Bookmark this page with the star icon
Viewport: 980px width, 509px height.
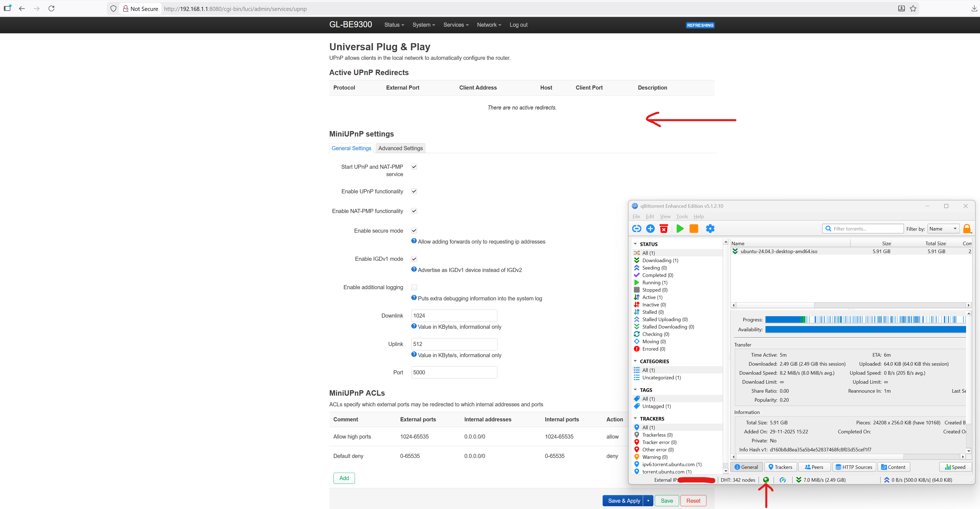pyautogui.click(x=913, y=8)
